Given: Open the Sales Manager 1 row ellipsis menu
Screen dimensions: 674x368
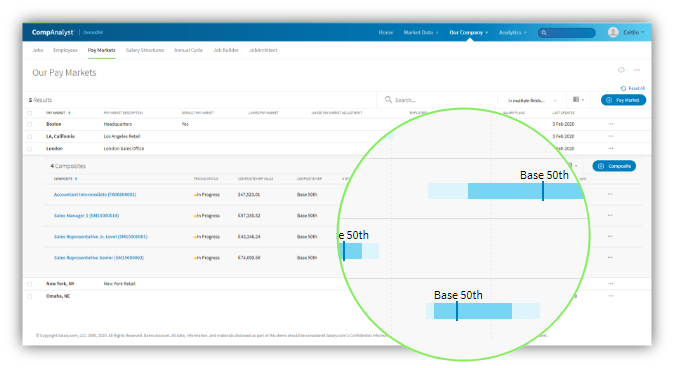Looking at the screenshot, I should (x=610, y=215).
